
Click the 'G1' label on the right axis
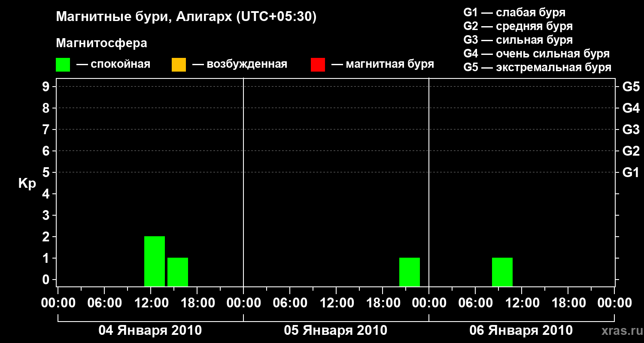click(x=631, y=173)
